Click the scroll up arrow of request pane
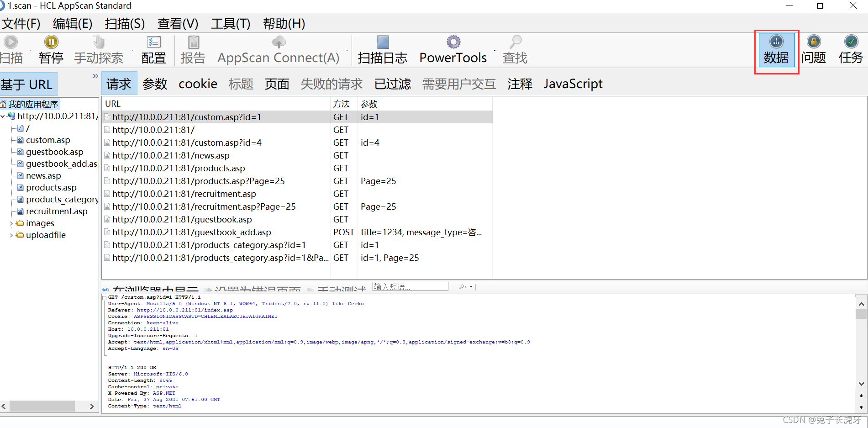 [x=861, y=304]
